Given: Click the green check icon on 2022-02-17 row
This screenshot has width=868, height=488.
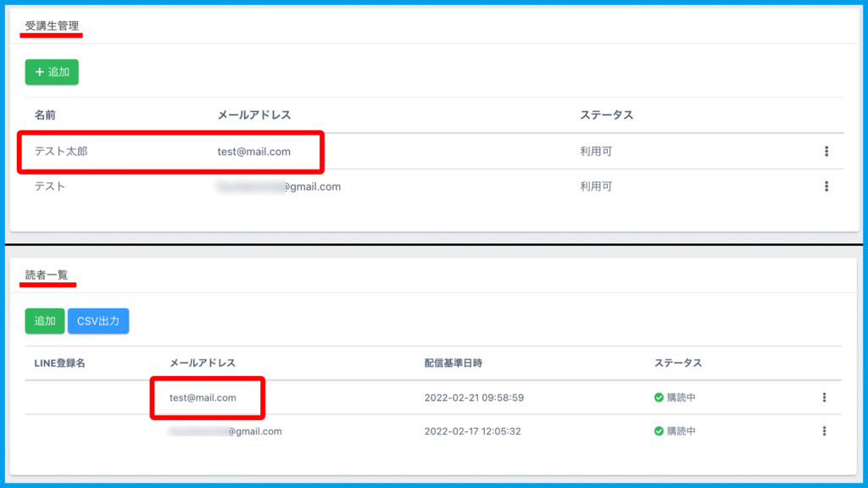Looking at the screenshot, I should pyautogui.click(x=659, y=431).
